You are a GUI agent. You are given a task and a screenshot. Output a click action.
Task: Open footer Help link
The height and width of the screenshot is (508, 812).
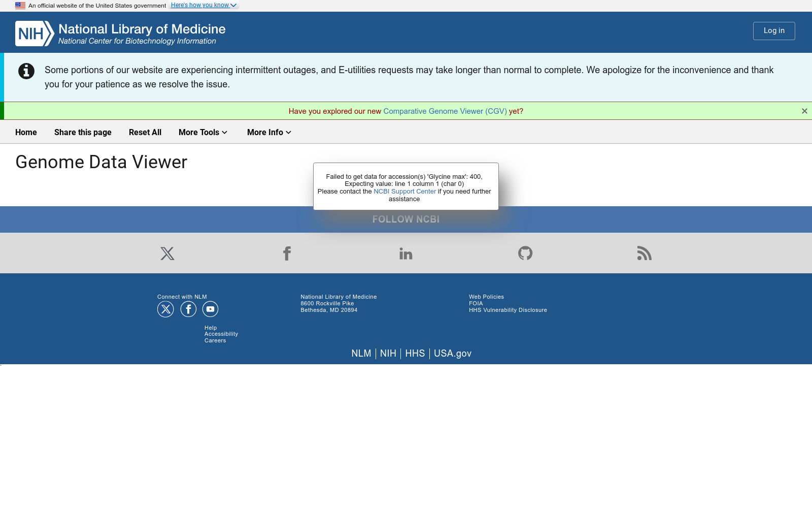(211, 328)
